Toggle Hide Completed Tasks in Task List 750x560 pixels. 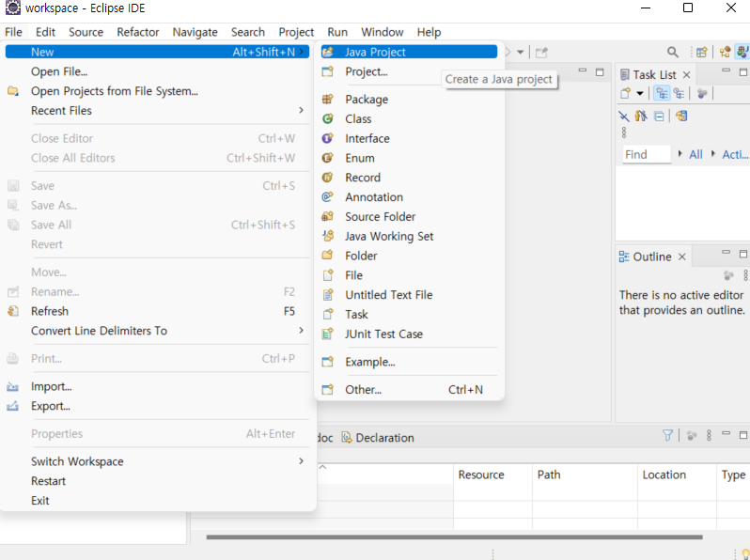[624, 116]
